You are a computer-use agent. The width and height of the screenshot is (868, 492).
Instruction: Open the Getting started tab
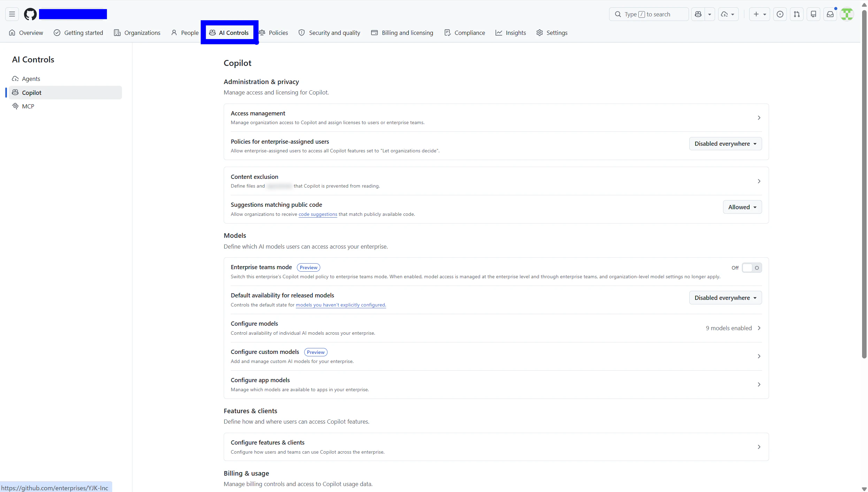point(78,33)
